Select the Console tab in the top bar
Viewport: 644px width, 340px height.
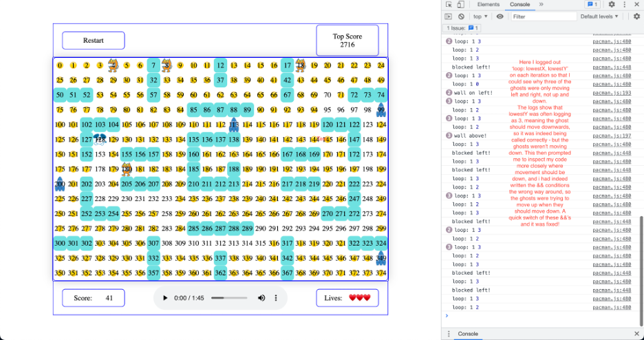[519, 5]
